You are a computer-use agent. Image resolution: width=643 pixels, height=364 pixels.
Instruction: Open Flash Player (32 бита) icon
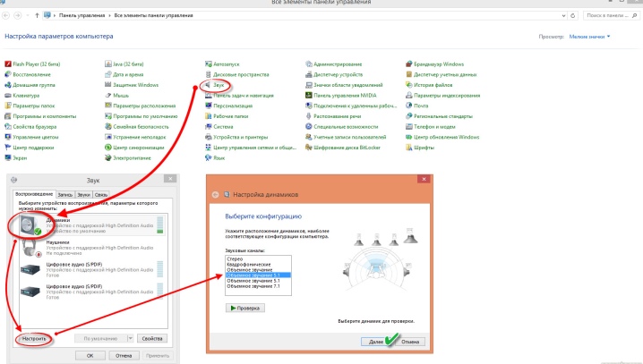click(8, 63)
